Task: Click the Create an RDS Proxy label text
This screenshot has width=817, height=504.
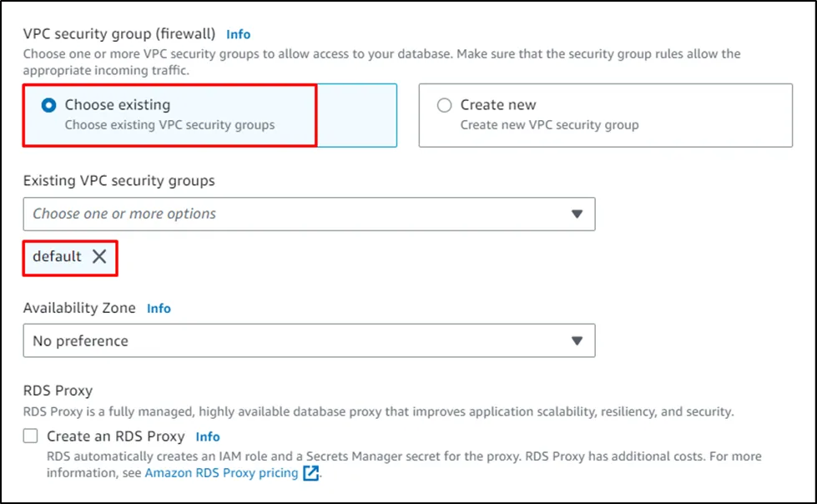Action: click(116, 436)
